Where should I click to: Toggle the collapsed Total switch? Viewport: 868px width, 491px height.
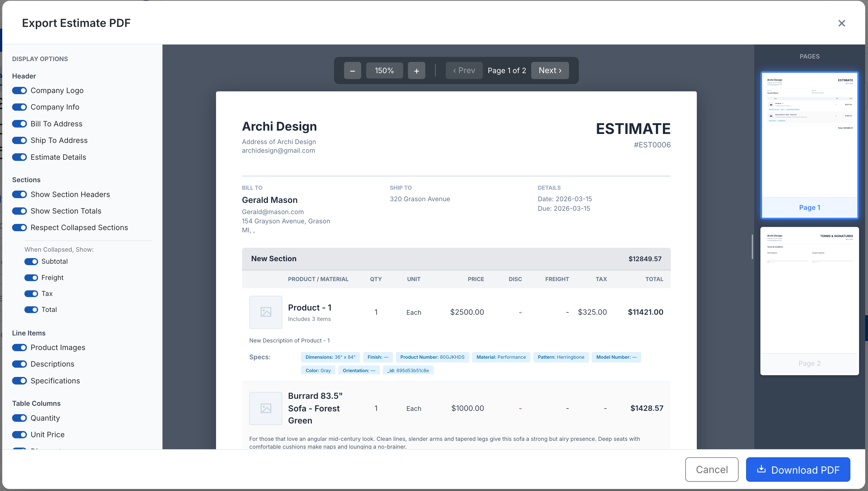coord(31,310)
